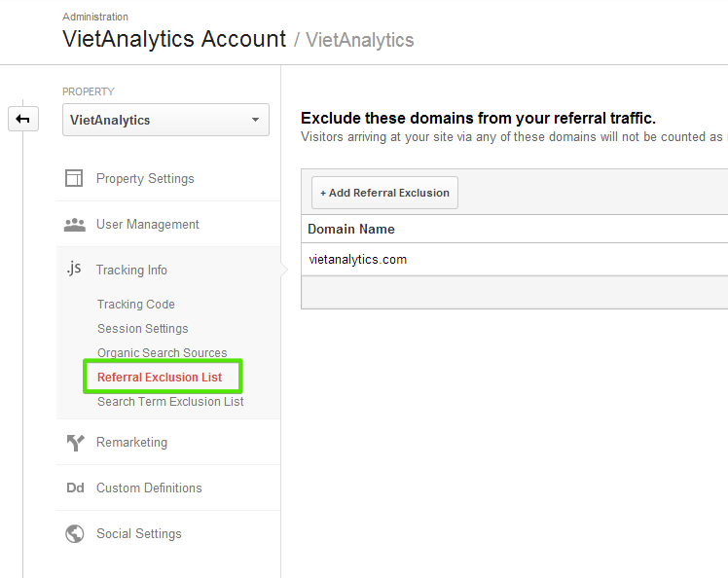Click the VietAnalytics Account breadcrumb link
This screenshot has width=728, height=578.
pyautogui.click(x=174, y=39)
